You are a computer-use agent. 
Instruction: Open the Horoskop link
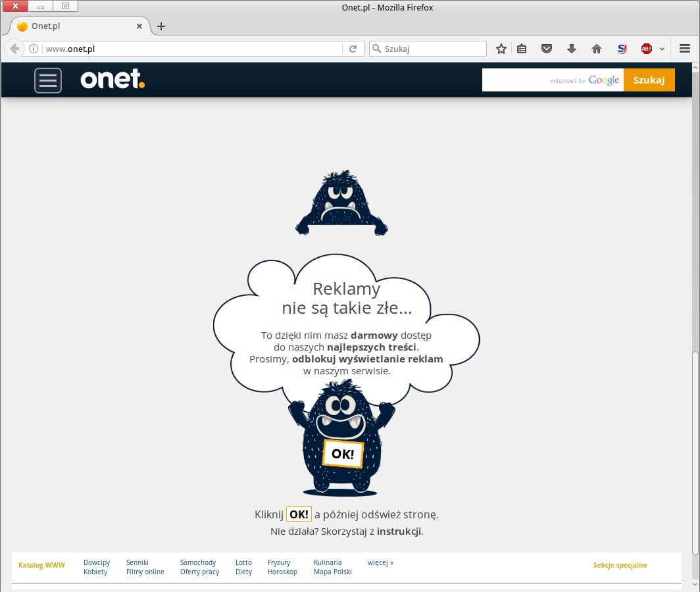[x=282, y=572]
